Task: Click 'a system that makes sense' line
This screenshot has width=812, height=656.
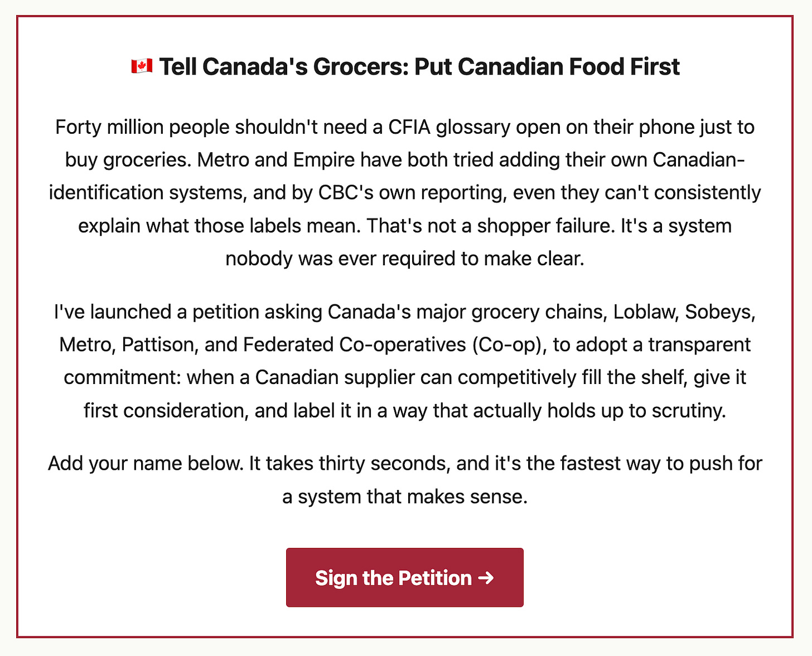Action: pos(405,497)
